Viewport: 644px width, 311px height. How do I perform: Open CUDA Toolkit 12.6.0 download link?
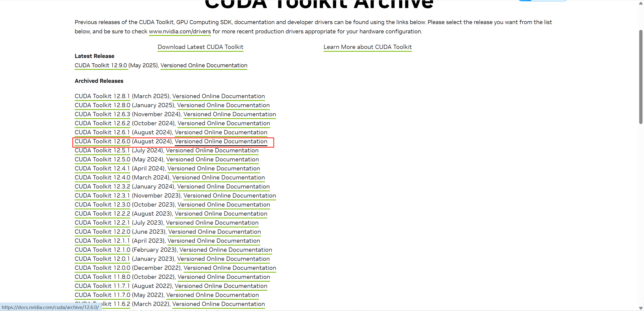click(102, 142)
